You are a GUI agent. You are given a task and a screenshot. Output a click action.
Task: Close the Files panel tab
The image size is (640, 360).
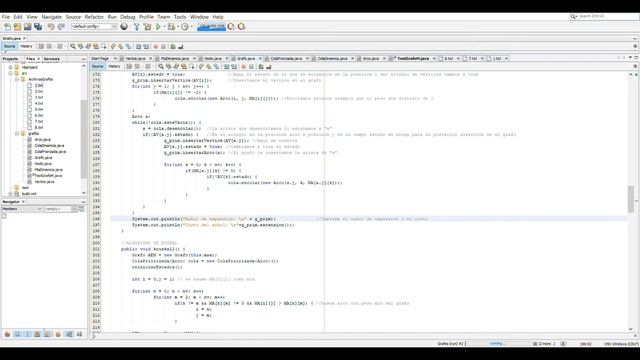(x=38, y=59)
